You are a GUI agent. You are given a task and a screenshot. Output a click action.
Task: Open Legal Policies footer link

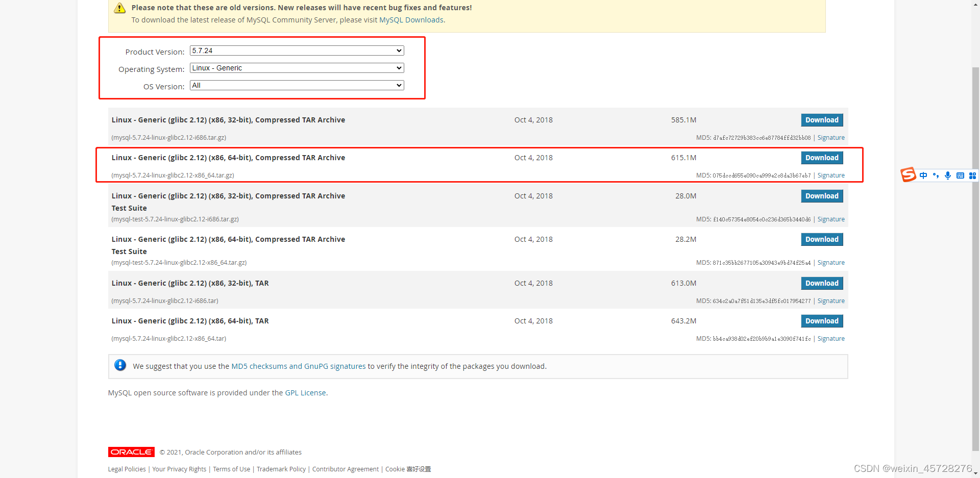127,469
